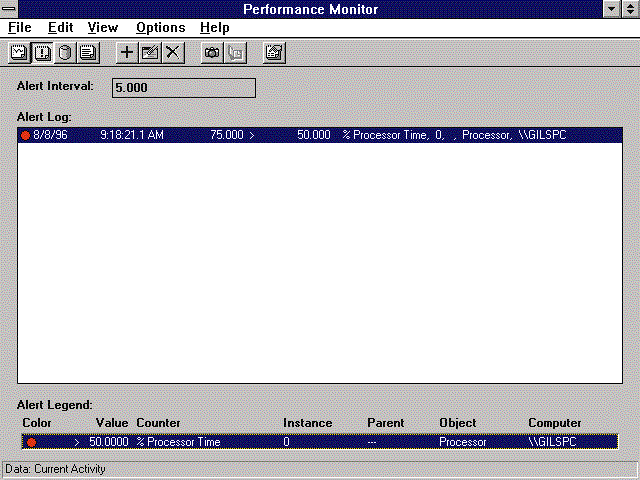
Task: Open the File menu
Action: (x=20, y=28)
